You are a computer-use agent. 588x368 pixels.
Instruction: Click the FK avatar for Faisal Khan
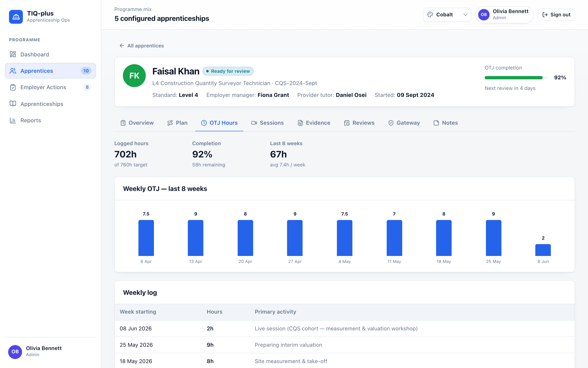click(x=134, y=76)
